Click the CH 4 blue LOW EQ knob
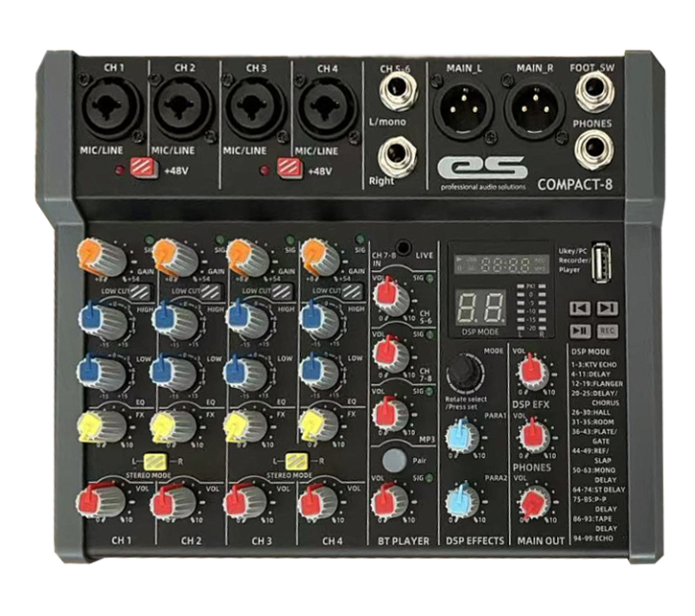The height and width of the screenshot is (616, 695). [319, 372]
